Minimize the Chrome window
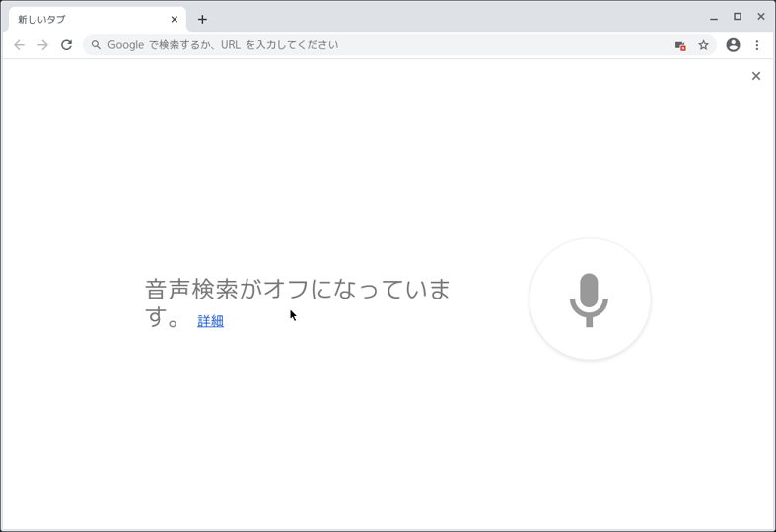Viewport: 776px width, 532px height. [x=714, y=18]
